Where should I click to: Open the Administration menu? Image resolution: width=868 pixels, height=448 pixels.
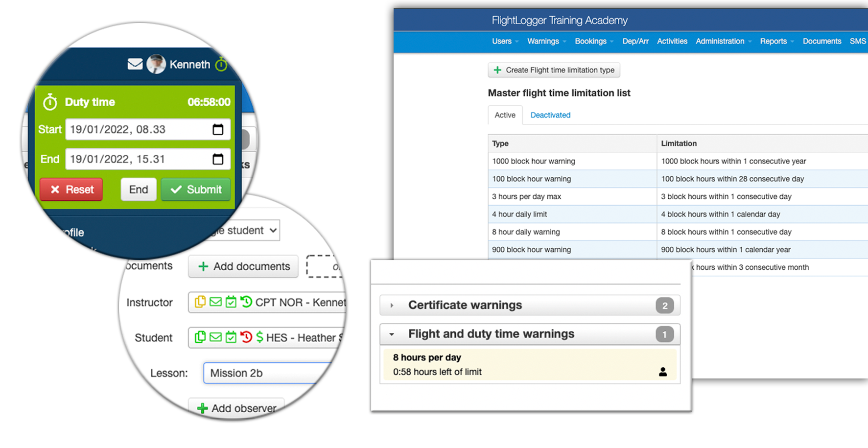tap(724, 41)
